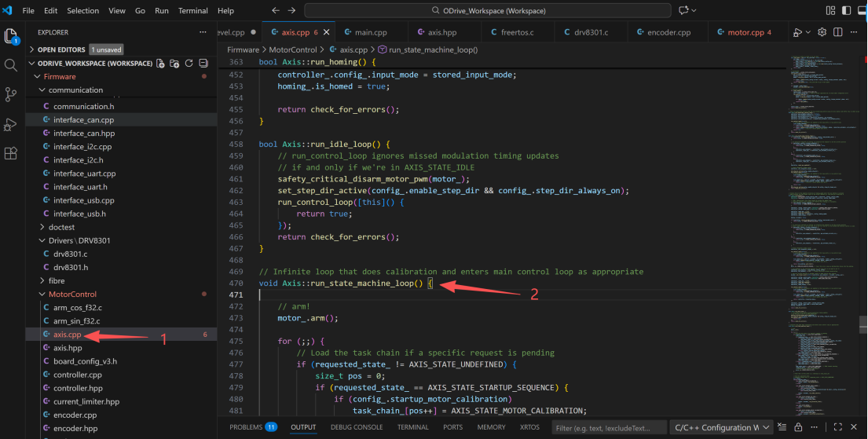Open the File menu
The height and width of the screenshot is (439, 868).
pyautogui.click(x=28, y=10)
